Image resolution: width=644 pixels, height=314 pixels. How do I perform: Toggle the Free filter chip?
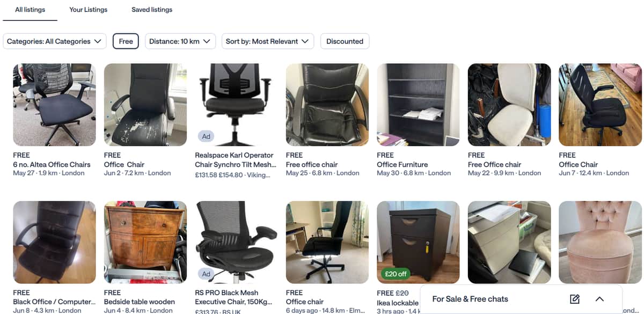click(x=126, y=41)
